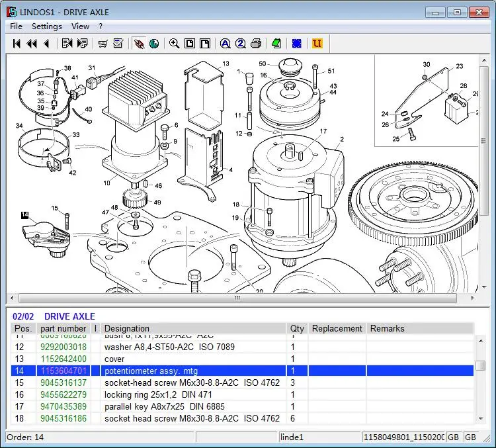The width and height of the screenshot is (496, 448).
Task: Click the blue square icon in toolbar
Action: (x=297, y=44)
